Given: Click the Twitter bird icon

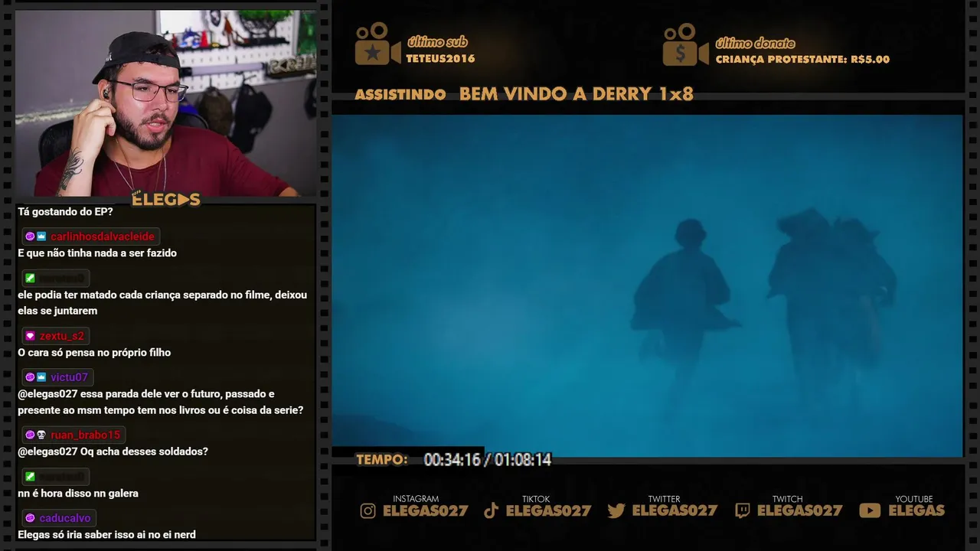Looking at the screenshot, I should pyautogui.click(x=616, y=510).
